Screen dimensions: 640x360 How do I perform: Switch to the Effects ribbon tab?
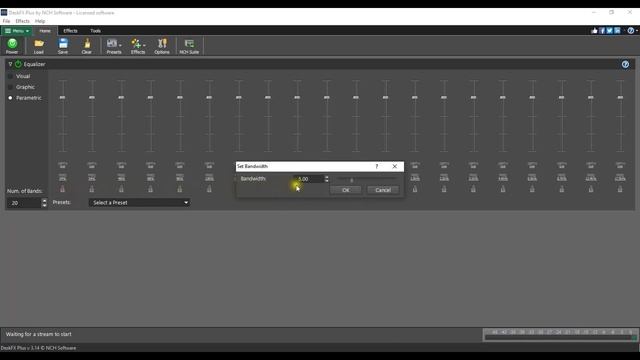coord(70,31)
